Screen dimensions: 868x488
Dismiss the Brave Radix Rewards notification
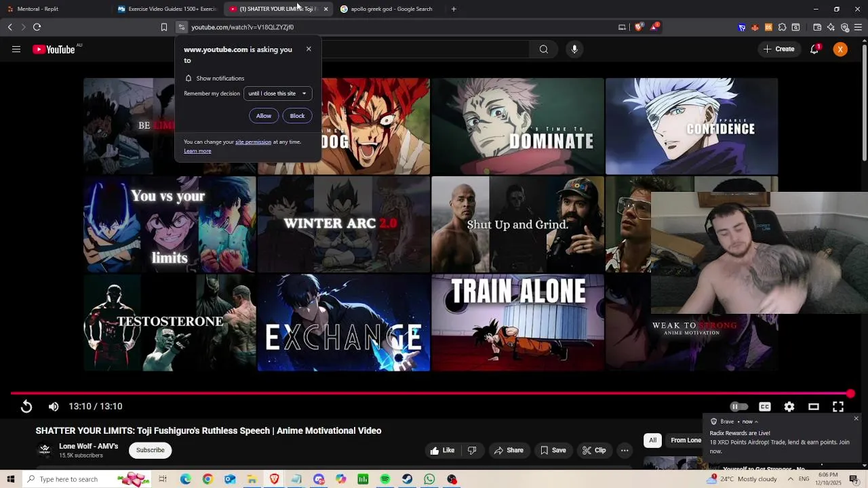coord(856,419)
